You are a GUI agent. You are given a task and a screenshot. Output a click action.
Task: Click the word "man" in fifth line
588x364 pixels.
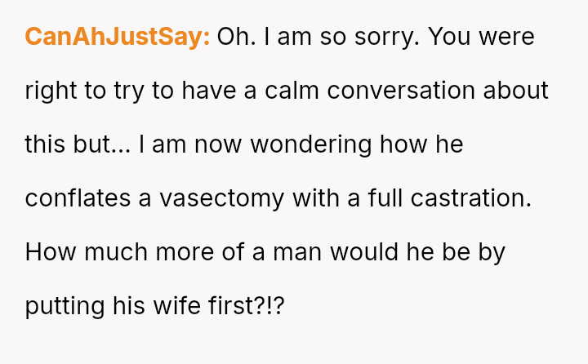point(297,253)
